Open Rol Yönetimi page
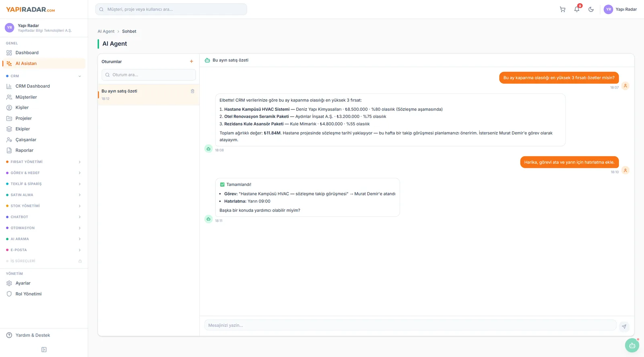 pyautogui.click(x=44, y=294)
